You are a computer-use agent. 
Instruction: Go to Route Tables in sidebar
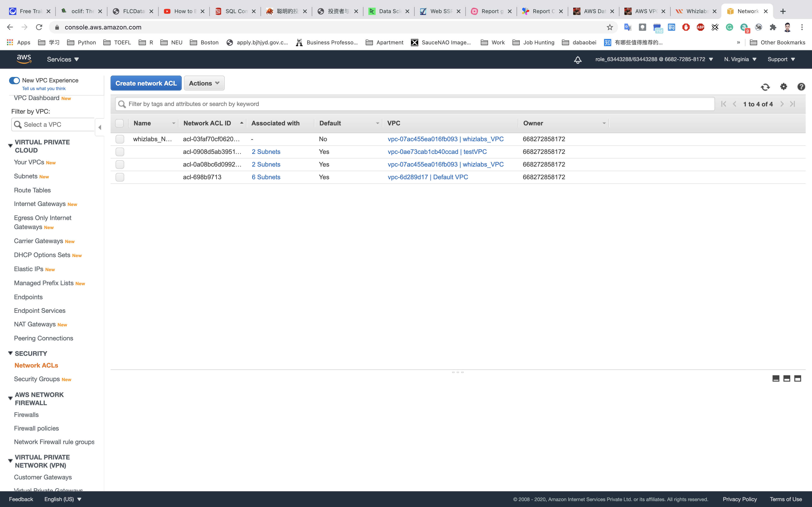point(32,190)
